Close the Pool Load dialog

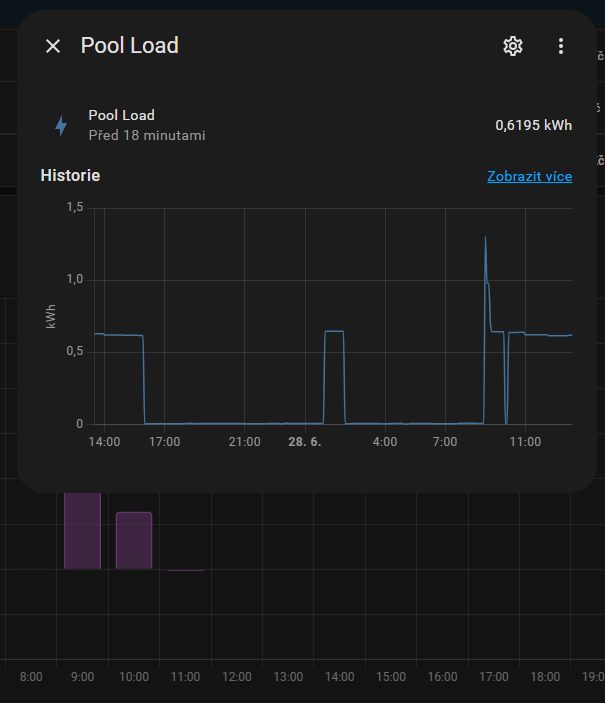[53, 46]
